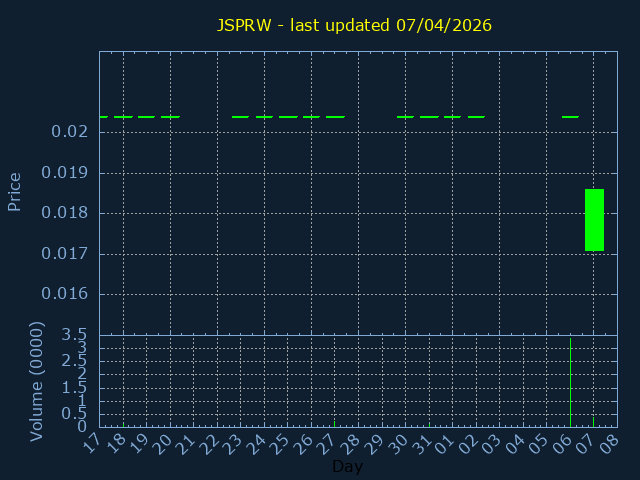The width and height of the screenshot is (640, 480).
Task: Click day 25 on the x-axis
Action: (280, 442)
